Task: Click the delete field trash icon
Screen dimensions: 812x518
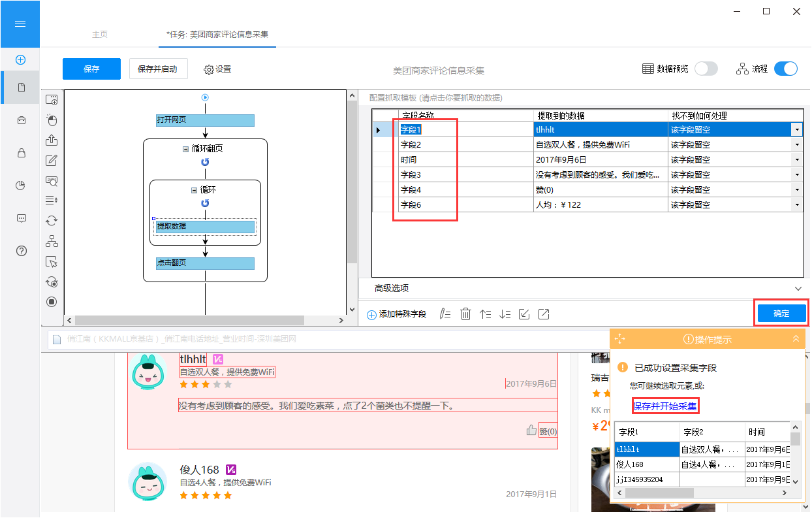Action: tap(465, 314)
